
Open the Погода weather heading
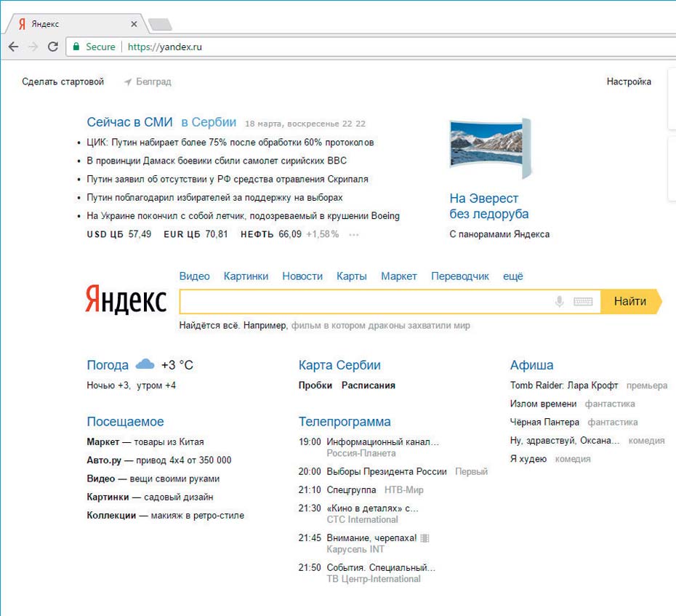(x=108, y=365)
